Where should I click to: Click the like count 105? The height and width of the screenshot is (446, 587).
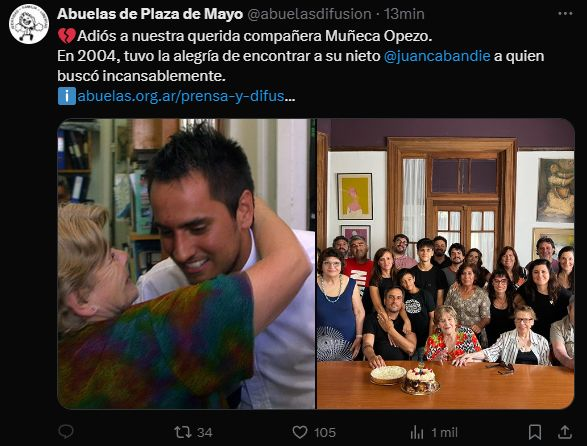325,433
